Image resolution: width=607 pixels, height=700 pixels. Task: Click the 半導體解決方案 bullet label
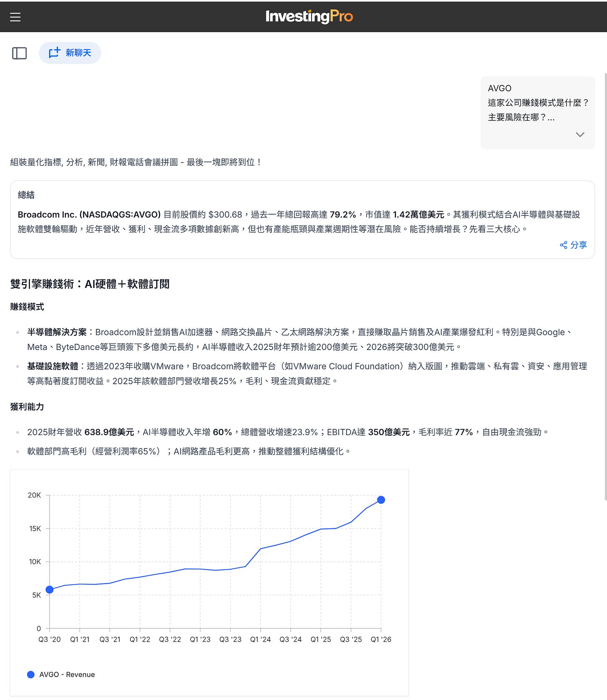[x=57, y=332]
